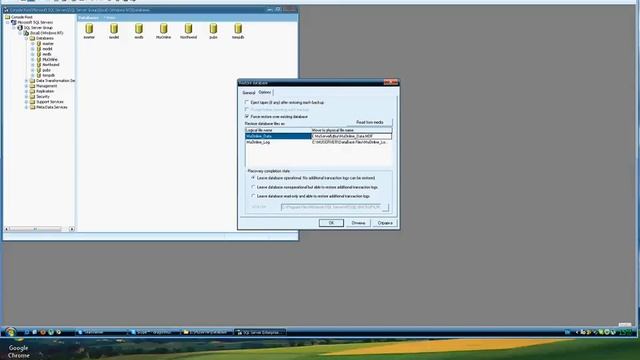
Task: Edit the MuOnline_Data physical file path field
Action: (x=351, y=136)
